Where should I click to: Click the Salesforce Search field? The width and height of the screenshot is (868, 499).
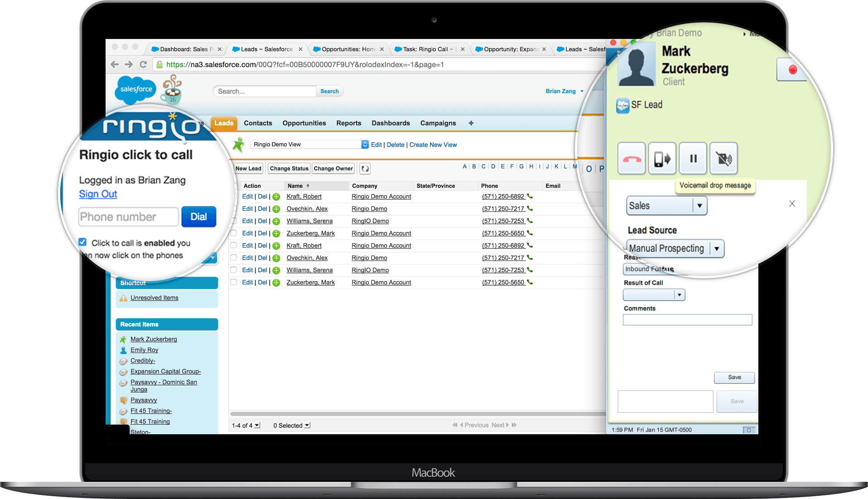click(x=265, y=91)
